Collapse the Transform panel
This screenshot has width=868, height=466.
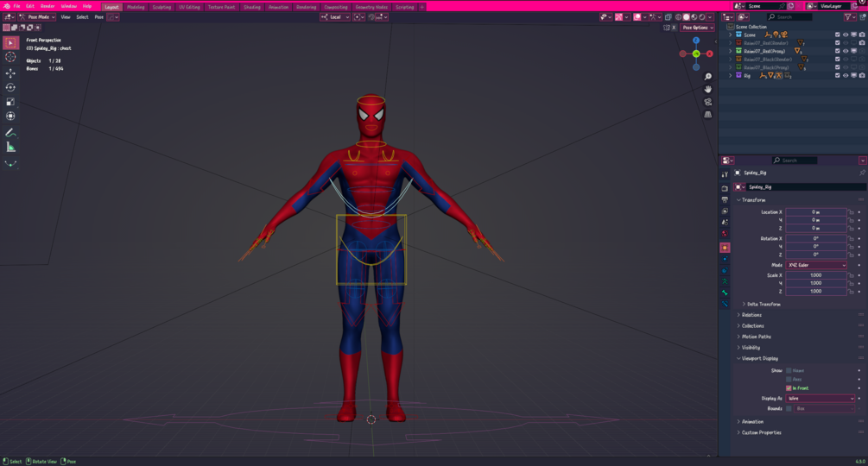tap(753, 200)
